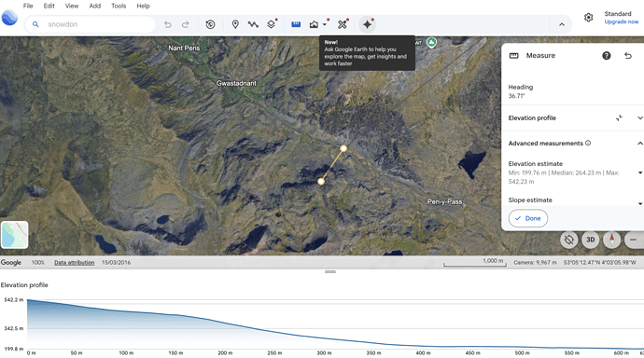Open the map layers icon
Viewport: 644px width, 358px height.
pos(271,24)
